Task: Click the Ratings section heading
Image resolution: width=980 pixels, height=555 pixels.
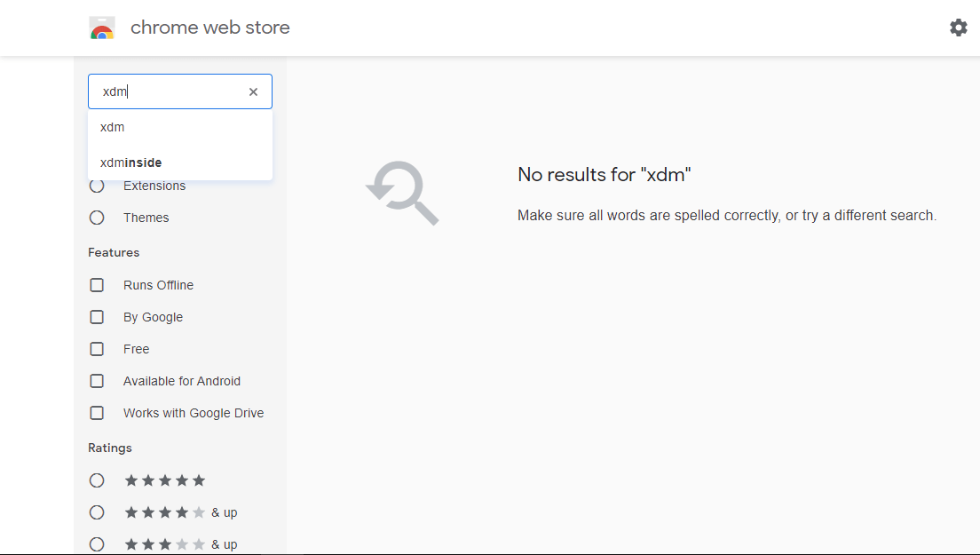Action: pos(110,448)
